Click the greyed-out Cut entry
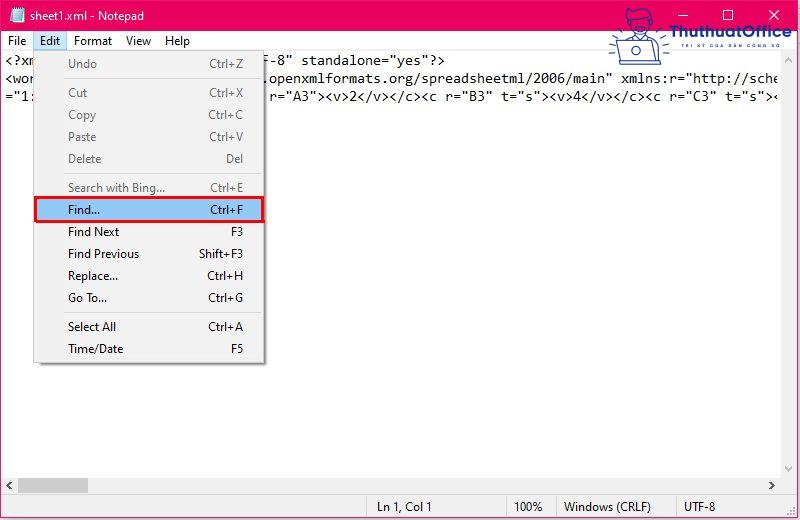 149,93
